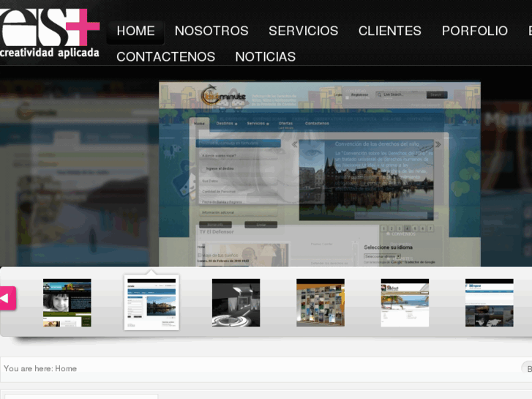Select the beach palm tree website thumbnail
Screen dimensions: 532x399
pyautogui.click(x=405, y=303)
